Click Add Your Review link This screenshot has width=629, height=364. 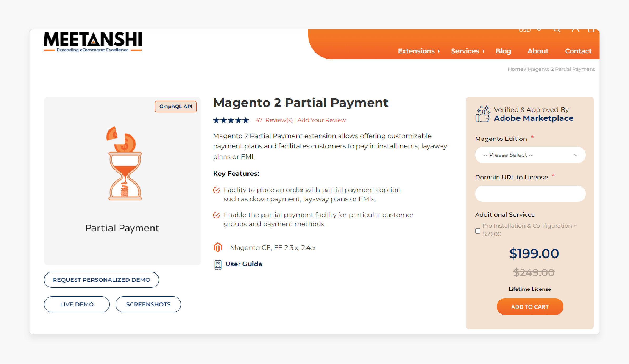point(322,120)
